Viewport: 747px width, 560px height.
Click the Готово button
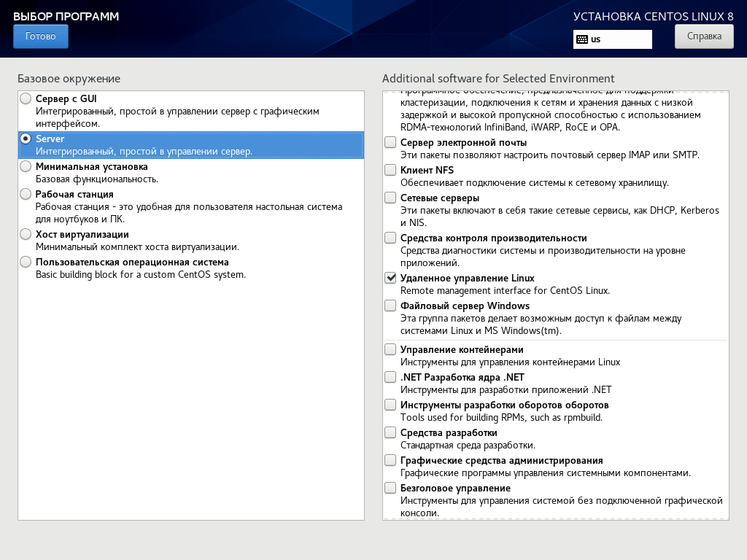point(41,36)
